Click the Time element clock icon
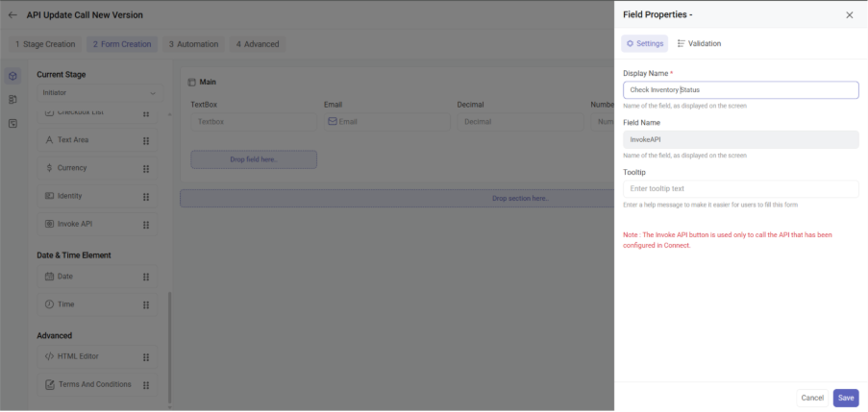The image size is (868, 412). [49, 304]
